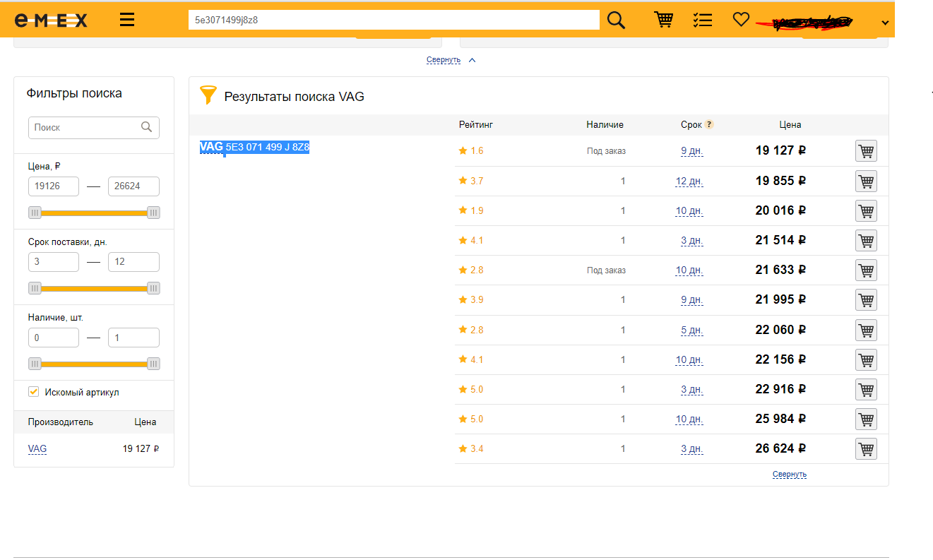Open the VAG manufacturer filter link
The width and height of the screenshot is (933, 560).
click(x=37, y=448)
